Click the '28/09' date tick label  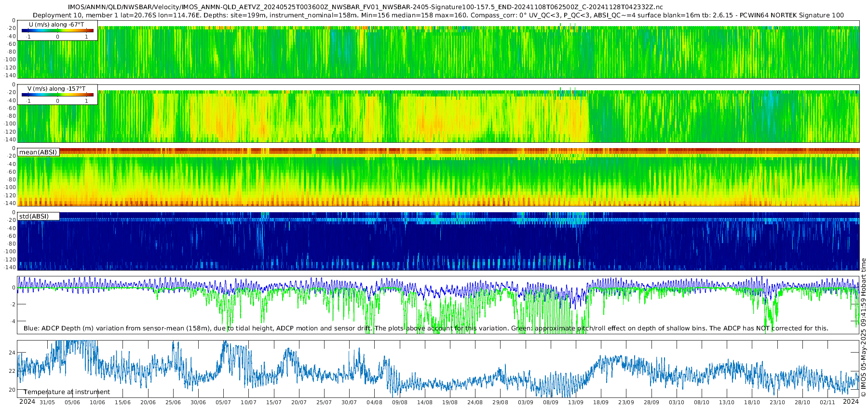(651, 402)
